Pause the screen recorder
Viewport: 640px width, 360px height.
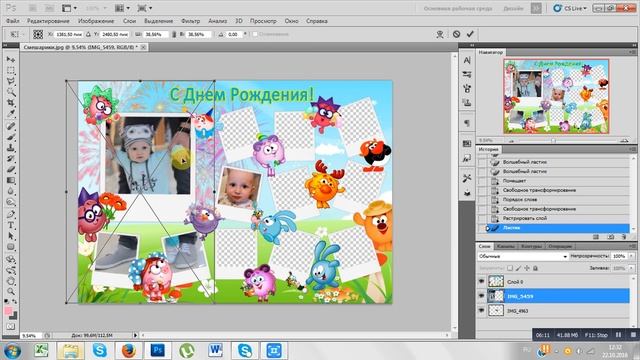click(618, 335)
